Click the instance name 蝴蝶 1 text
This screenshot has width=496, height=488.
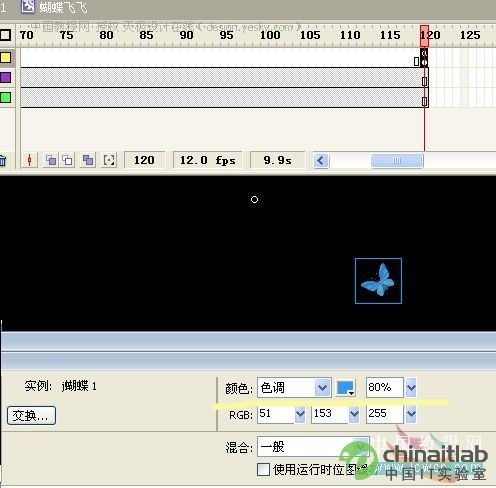(x=79, y=386)
